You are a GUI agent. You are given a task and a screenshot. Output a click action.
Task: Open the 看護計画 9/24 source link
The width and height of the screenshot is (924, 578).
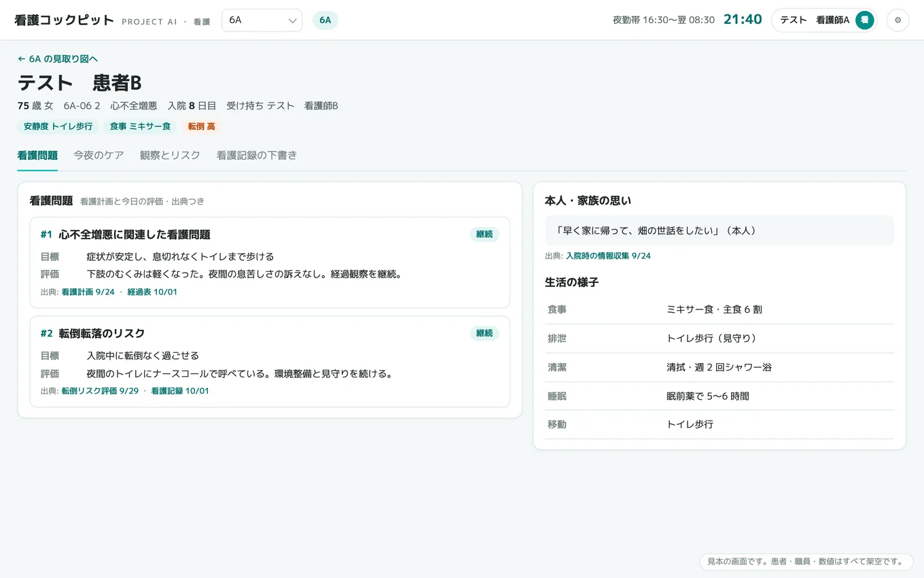(88, 292)
